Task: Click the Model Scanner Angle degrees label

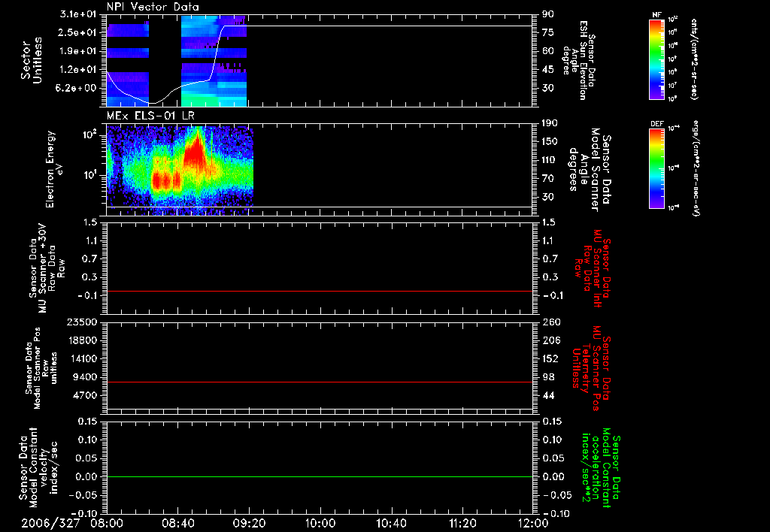Action: click(x=590, y=170)
